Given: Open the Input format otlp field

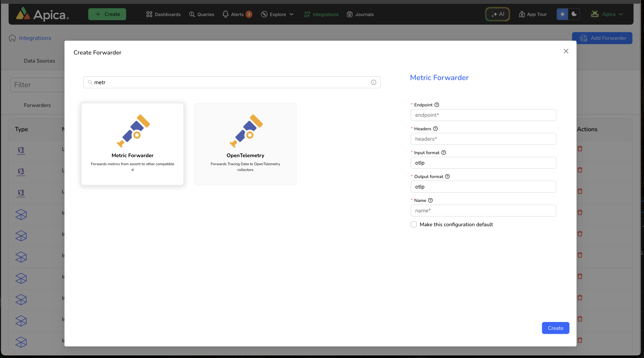Looking at the screenshot, I should pyautogui.click(x=483, y=163).
